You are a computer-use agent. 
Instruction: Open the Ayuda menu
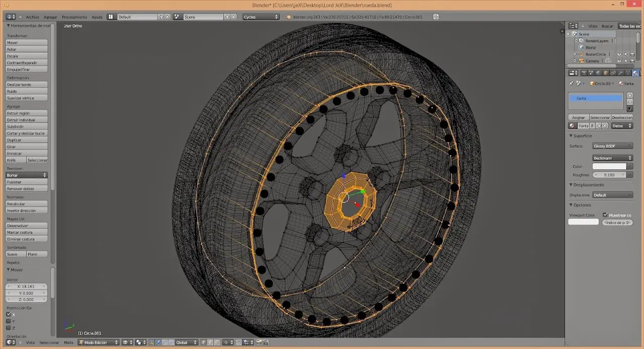[97, 17]
